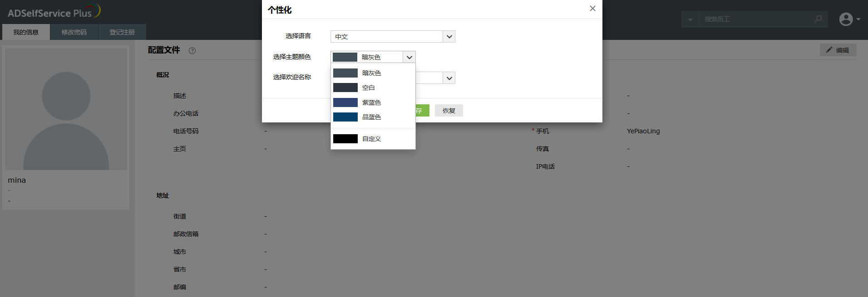Open the 登记注册 tab
868x297 pixels.
point(122,32)
